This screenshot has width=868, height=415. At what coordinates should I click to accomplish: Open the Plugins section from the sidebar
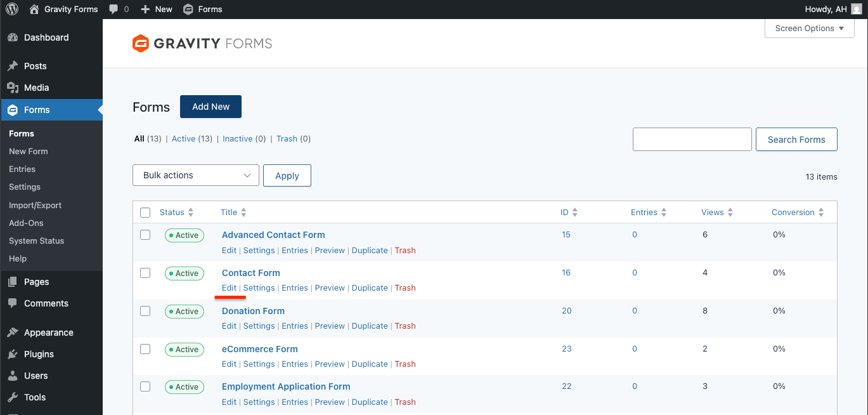(x=38, y=354)
